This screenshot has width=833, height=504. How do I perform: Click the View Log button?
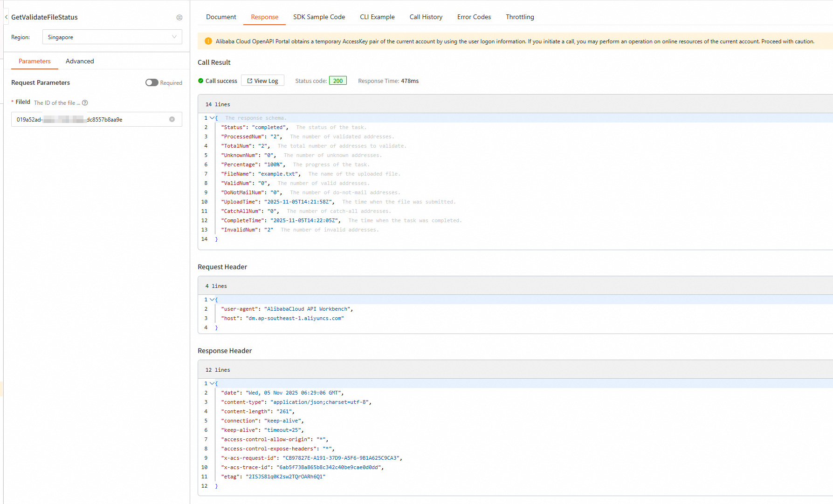coord(262,81)
